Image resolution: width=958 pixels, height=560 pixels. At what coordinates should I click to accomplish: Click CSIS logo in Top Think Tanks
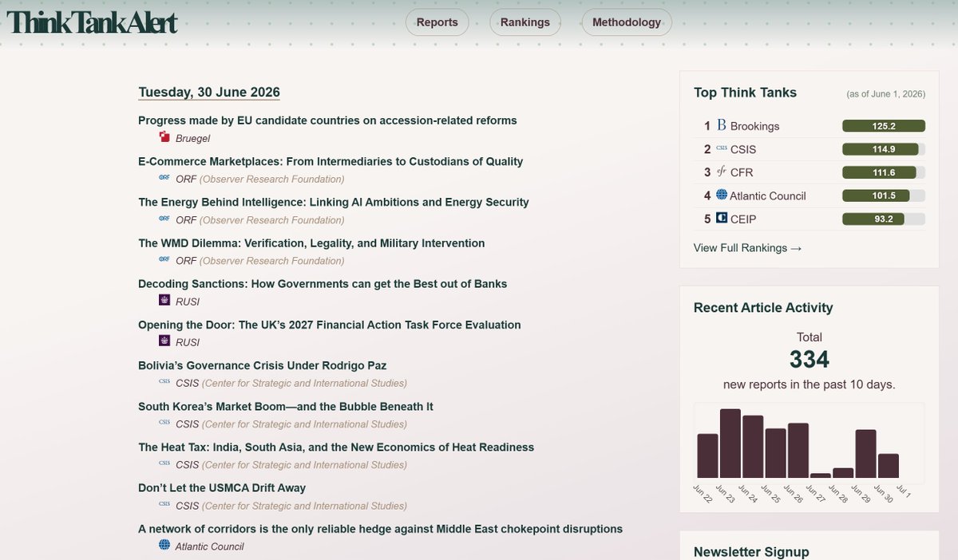tap(722, 148)
